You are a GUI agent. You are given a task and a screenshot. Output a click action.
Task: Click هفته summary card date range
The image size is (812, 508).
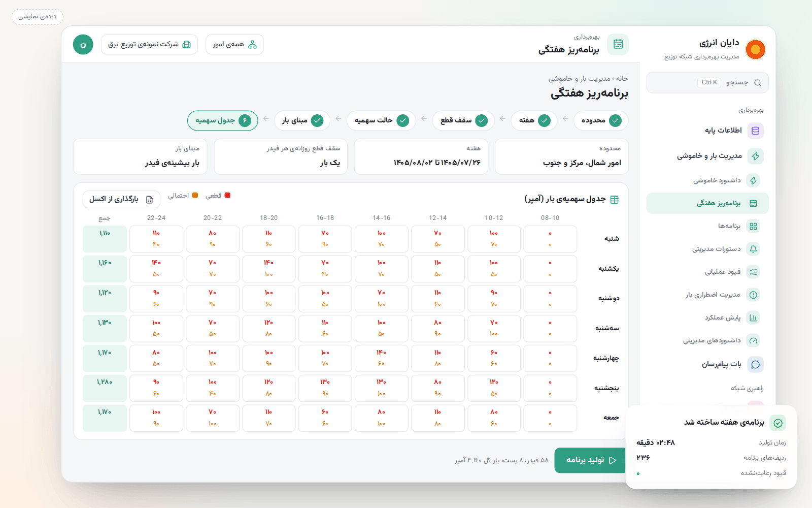point(421,156)
